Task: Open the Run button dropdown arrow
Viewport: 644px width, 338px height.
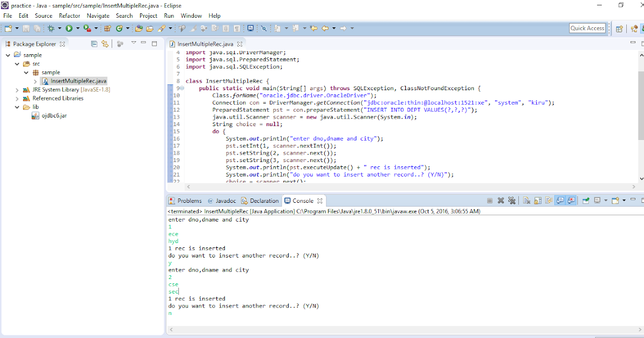Action: pos(77,28)
